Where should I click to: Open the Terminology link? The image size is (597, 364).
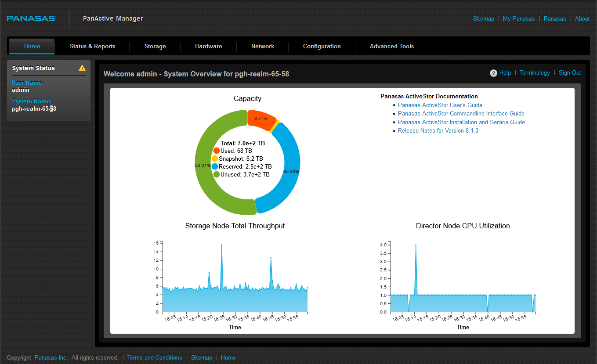535,73
